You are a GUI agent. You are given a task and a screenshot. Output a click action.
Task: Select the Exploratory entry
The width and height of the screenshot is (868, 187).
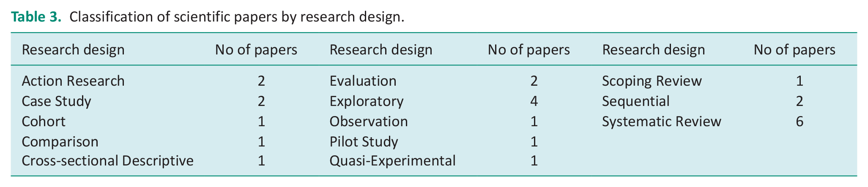(367, 101)
